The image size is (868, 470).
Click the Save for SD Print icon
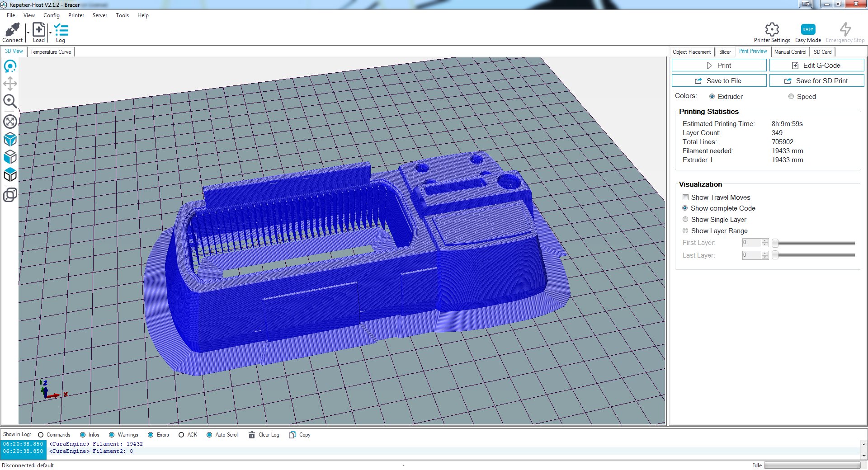788,81
